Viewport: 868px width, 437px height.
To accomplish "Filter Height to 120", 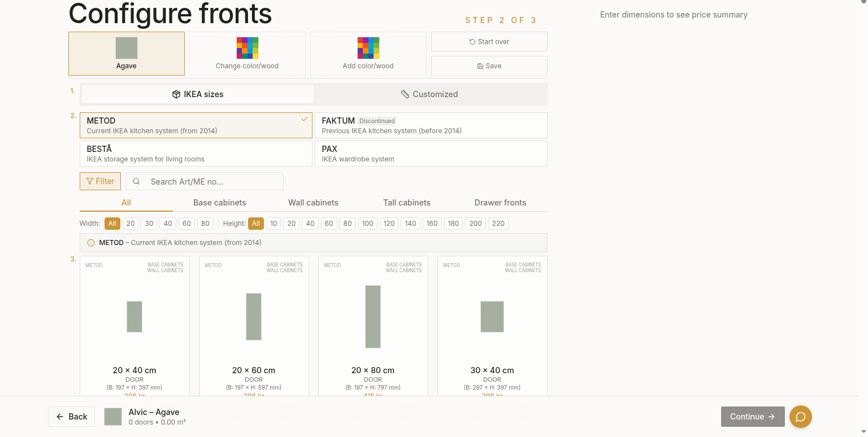I will [389, 224].
